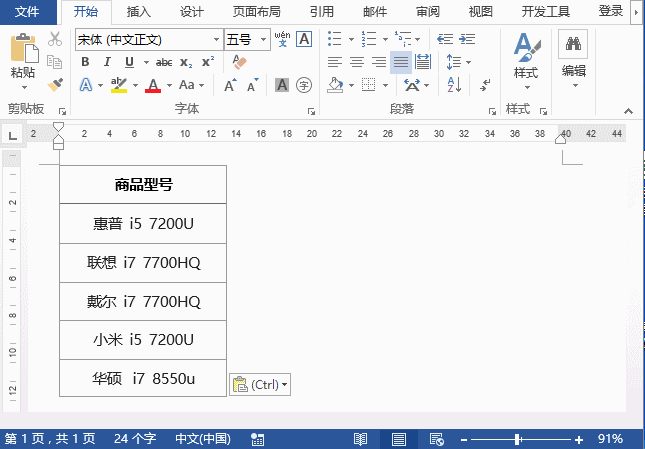Select the Format Painter brush
The image size is (645, 449).
[55, 85]
